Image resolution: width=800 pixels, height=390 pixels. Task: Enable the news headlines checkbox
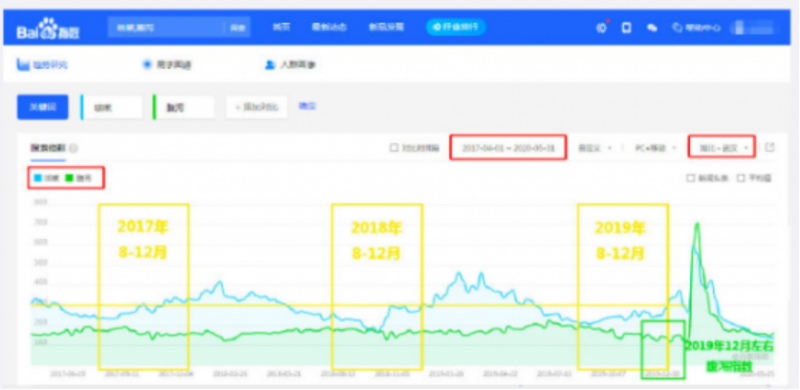click(x=690, y=178)
